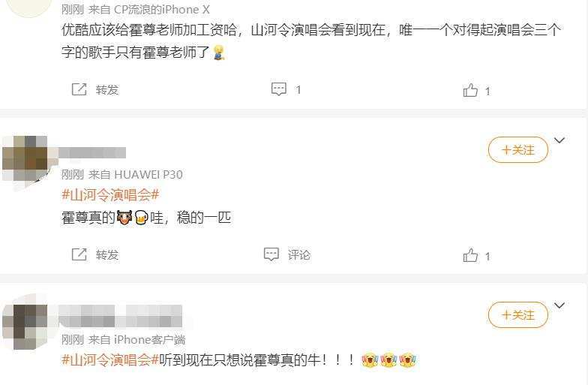
Task: Click the iPhone客户端 source link
Action: (x=149, y=339)
